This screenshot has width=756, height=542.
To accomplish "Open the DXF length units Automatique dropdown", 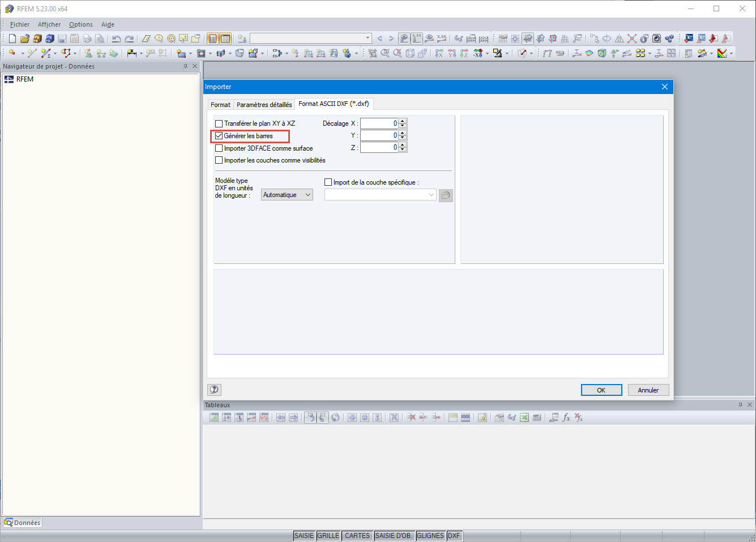I will 287,195.
